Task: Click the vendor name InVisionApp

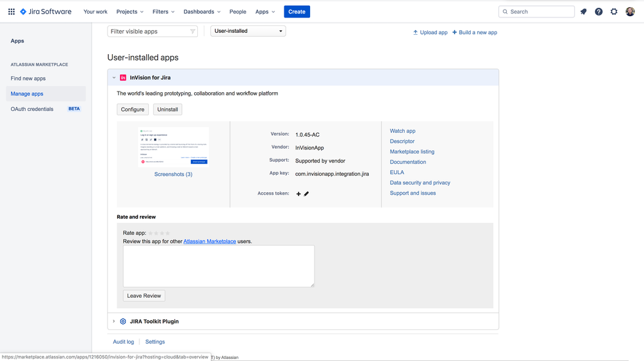Action: [x=309, y=148]
